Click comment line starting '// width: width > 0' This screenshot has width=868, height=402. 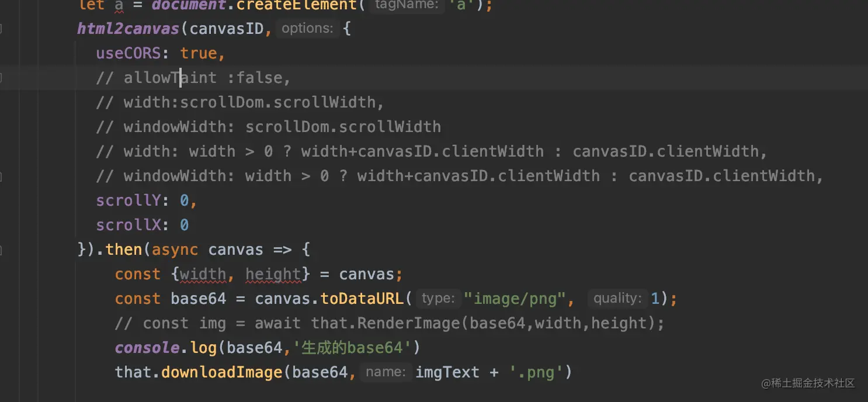coord(431,151)
